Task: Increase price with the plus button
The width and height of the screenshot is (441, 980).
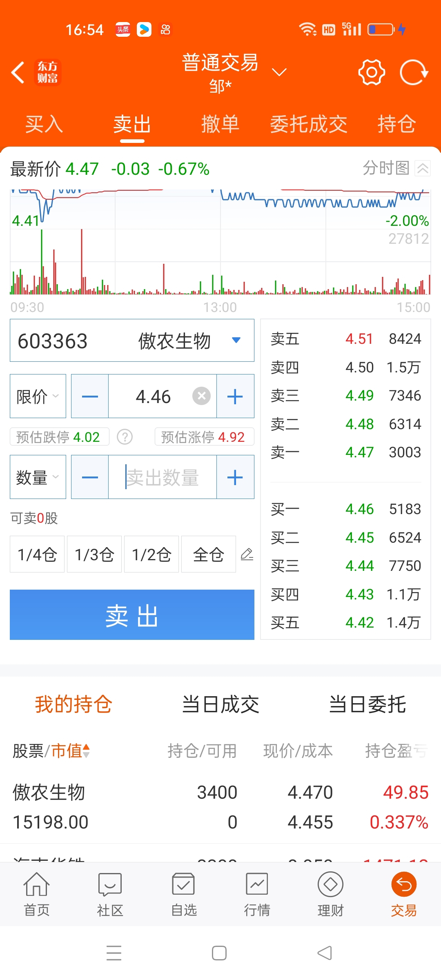Action: pos(235,396)
